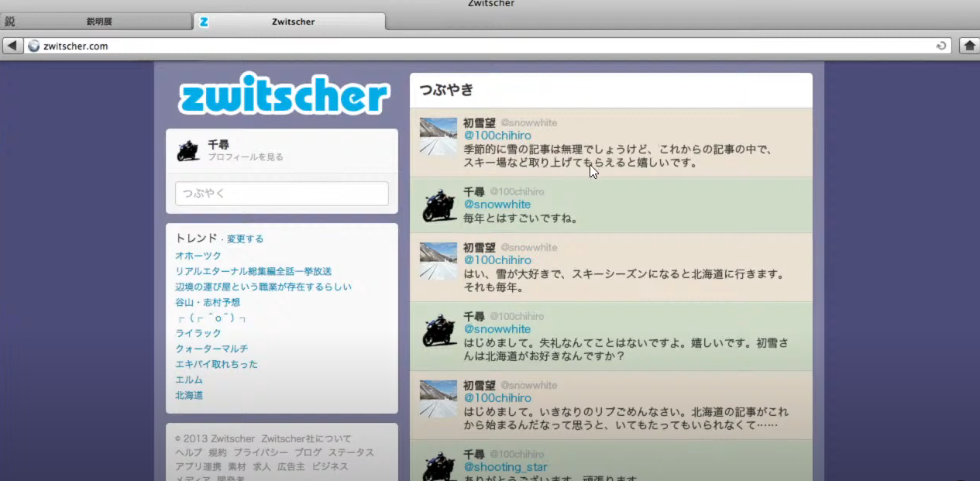Open the 北海道 trend

coord(189,395)
